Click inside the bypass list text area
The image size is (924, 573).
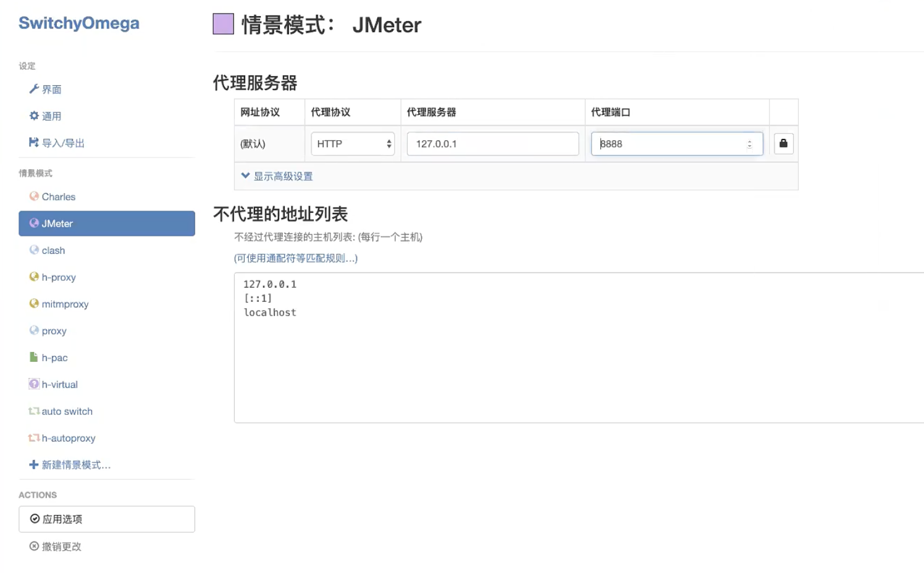coord(579,348)
